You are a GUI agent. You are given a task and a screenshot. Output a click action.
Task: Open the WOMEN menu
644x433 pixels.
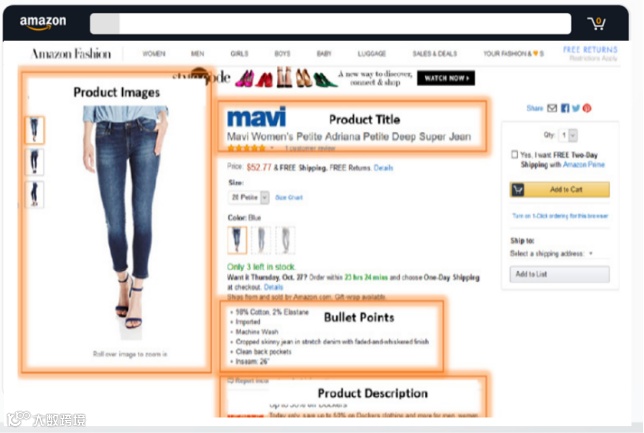coord(154,54)
